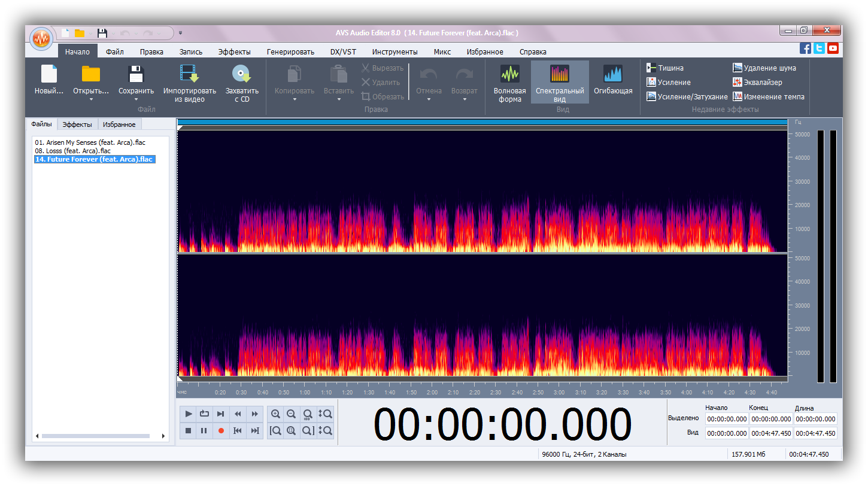Click the 2:00 mark on time ruler

click(432, 392)
